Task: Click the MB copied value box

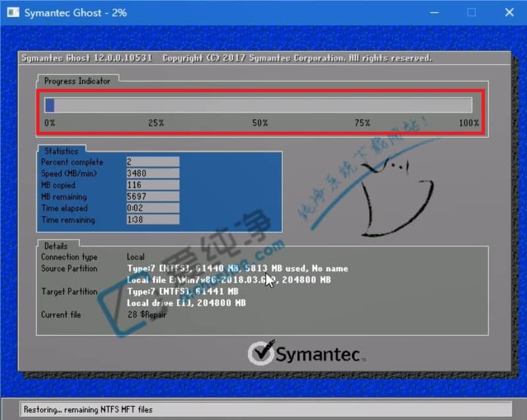Action: pyautogui.click(x=153, y=185)
